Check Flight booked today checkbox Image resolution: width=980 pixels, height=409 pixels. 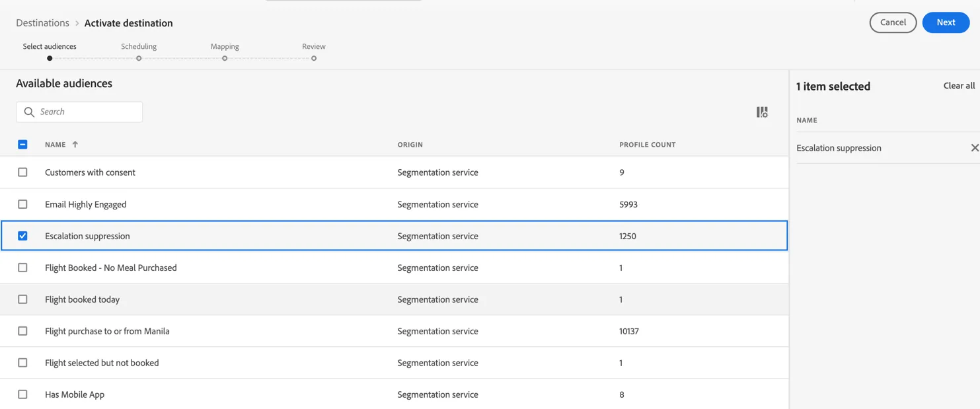(x=22, y=299)
